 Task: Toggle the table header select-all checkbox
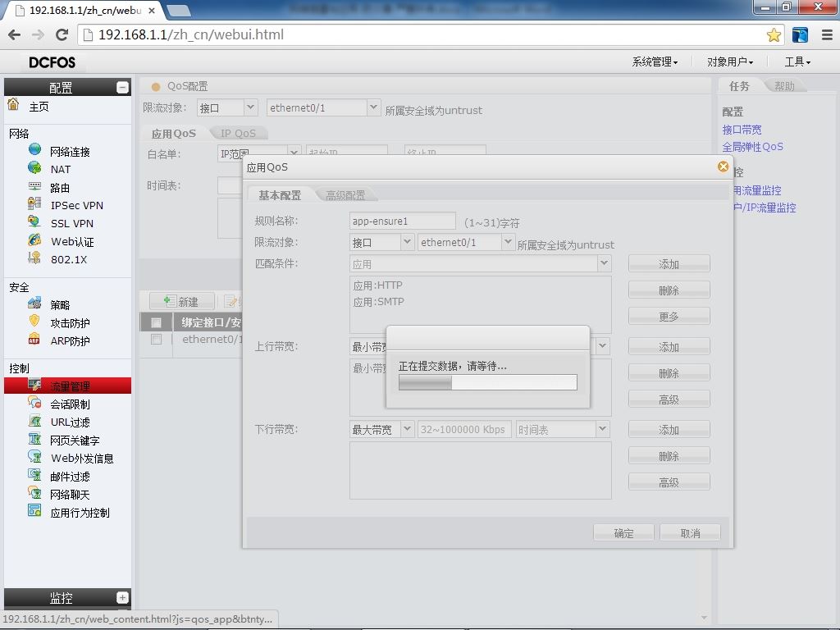pyautogui.click(x=156, y=322)
